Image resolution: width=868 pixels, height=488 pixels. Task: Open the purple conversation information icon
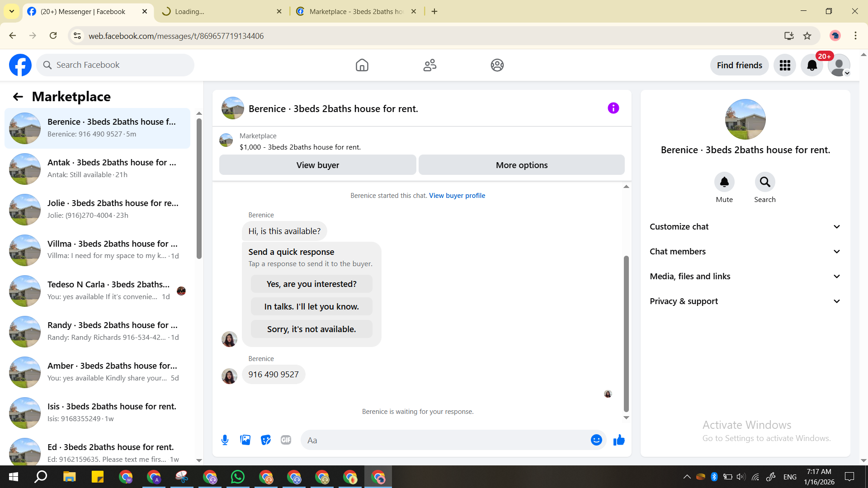click(x=613, y=108)
